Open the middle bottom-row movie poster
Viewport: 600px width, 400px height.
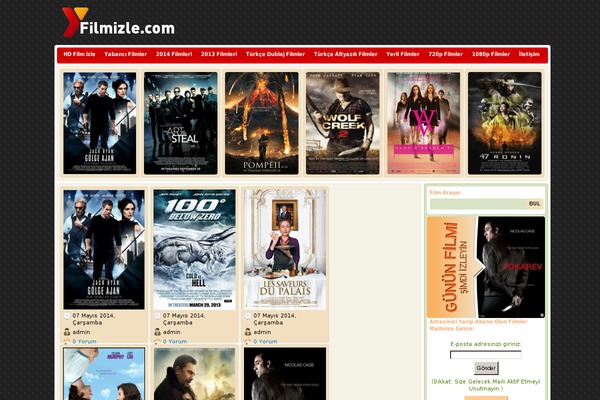[x=194, y=374]
